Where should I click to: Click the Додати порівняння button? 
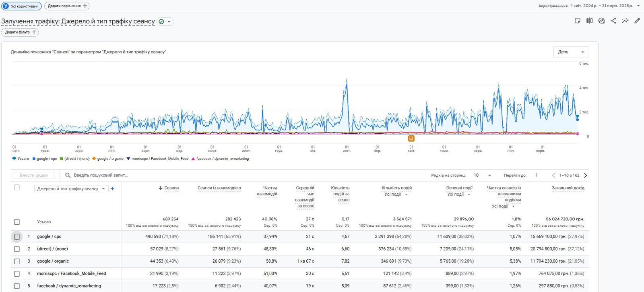pos(67,6)
